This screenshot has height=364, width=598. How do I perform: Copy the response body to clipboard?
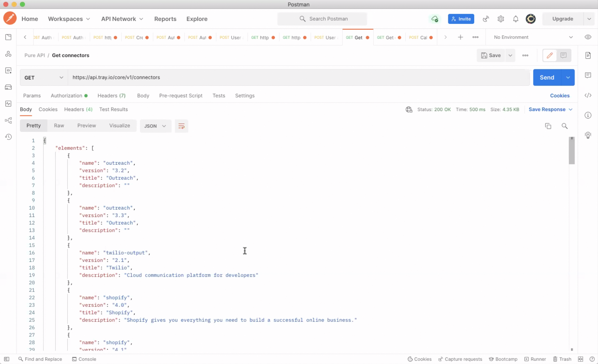click(548, 126)
